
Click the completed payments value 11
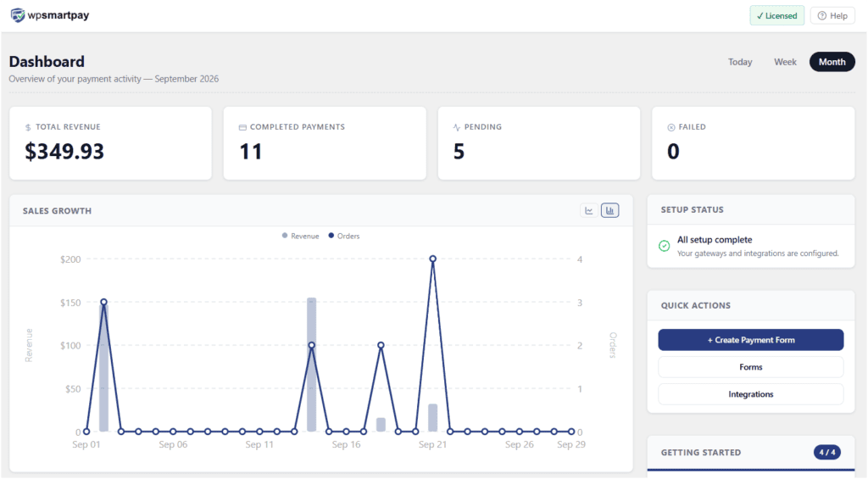point(251,151)
